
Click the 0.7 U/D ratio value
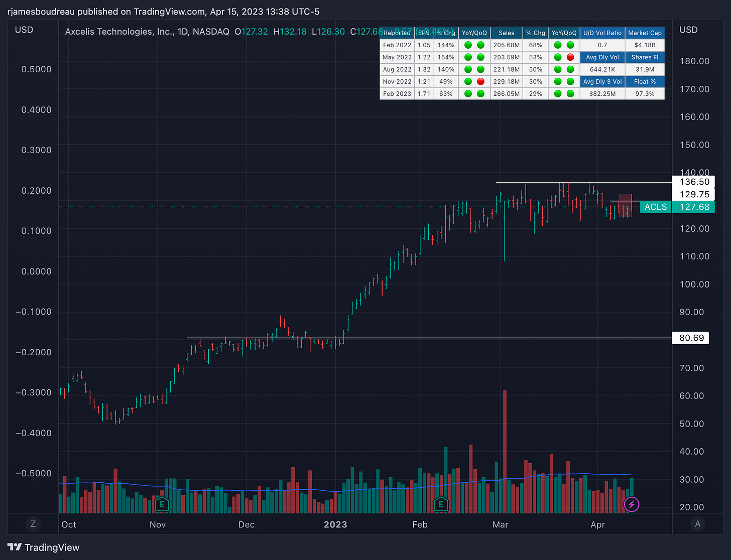pyautogui.click(x=602, y=45)
